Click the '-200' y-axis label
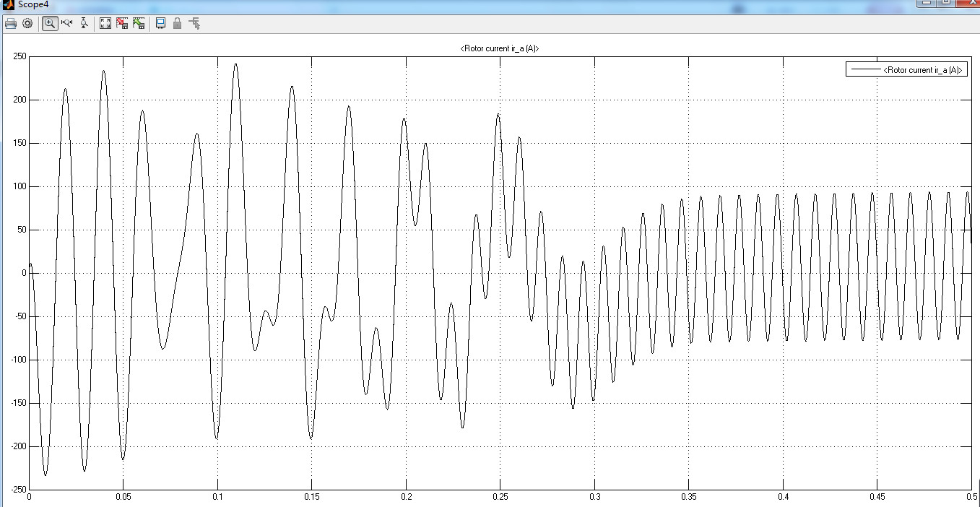Viewport: 980px width, 507px height. tap(17, 446)
